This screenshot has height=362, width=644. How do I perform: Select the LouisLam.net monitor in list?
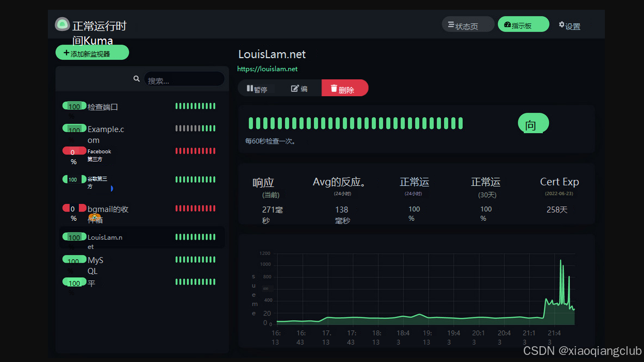pyautogui.click(x=142, y=238)
